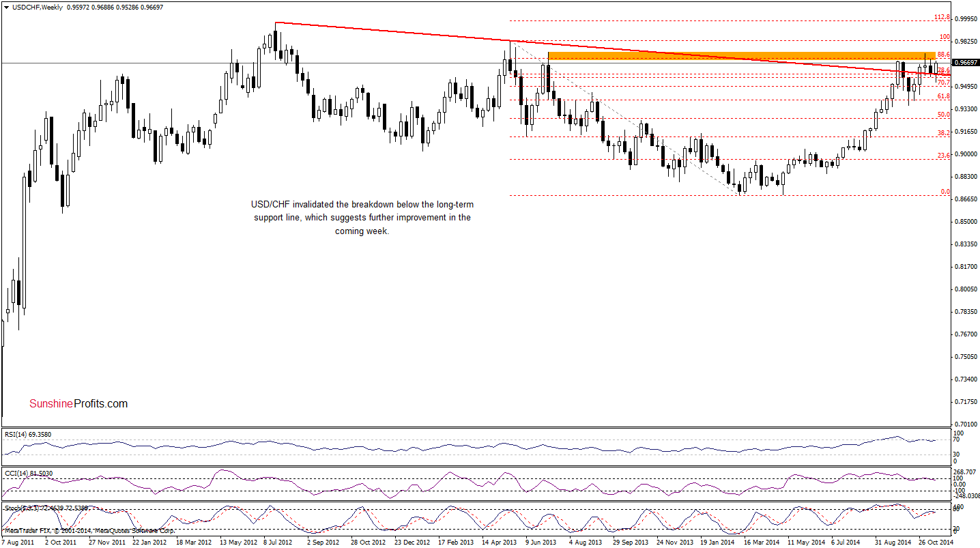Select the 0.99950 price axis label
The height and width of the screenshot is (548, 980).
tap(966, 20)
